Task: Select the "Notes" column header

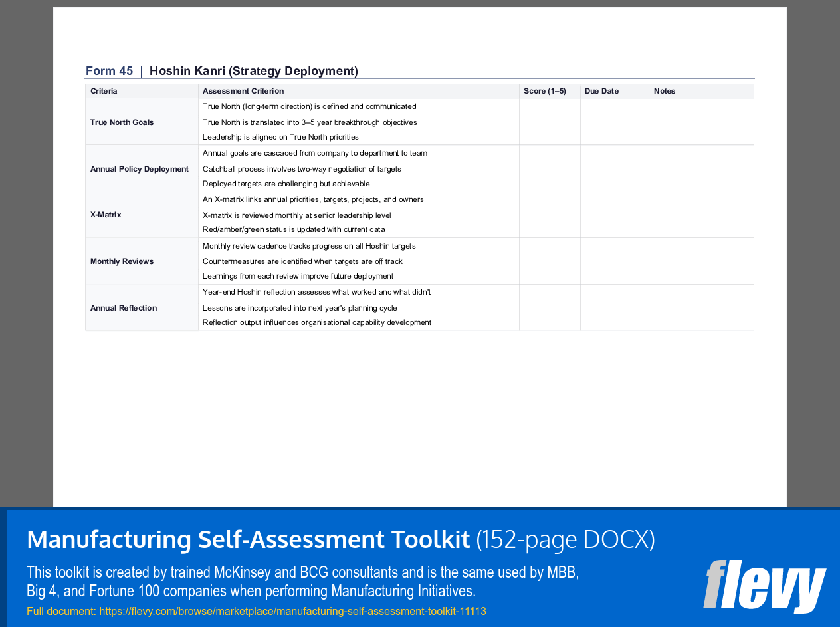Action: tap(665, 91)
